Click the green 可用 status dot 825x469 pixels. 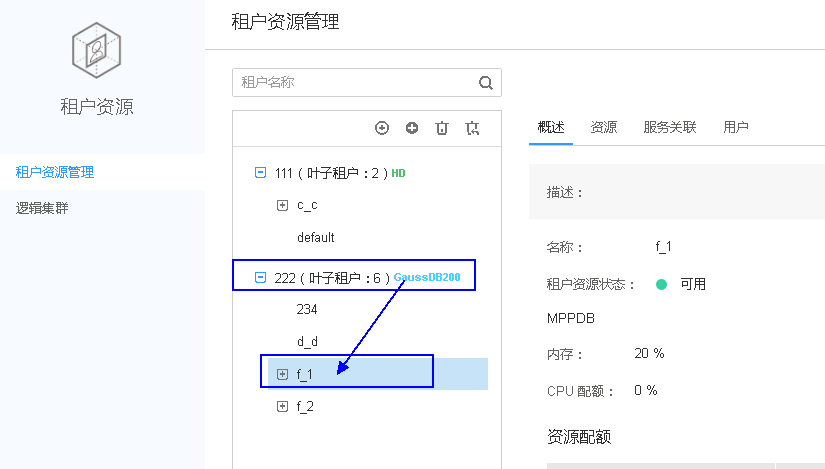(x=661, y=285)
